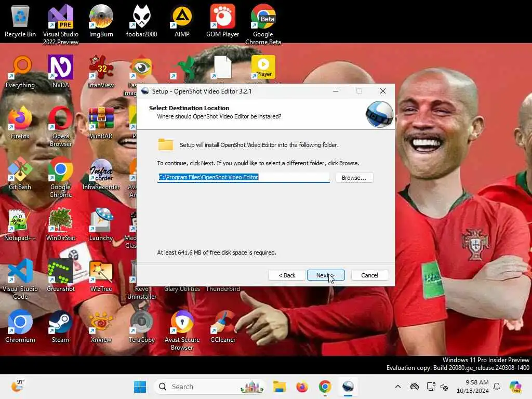This screenshot has width=532, height=399.
Task: Close the OpenShot Setup window
Action: [383, 91]
